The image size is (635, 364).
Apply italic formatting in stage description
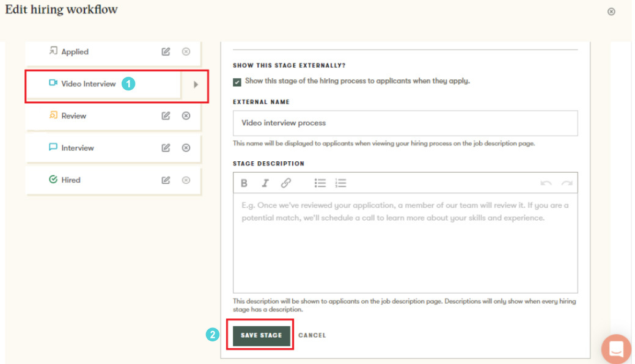[x=265, y=183]
